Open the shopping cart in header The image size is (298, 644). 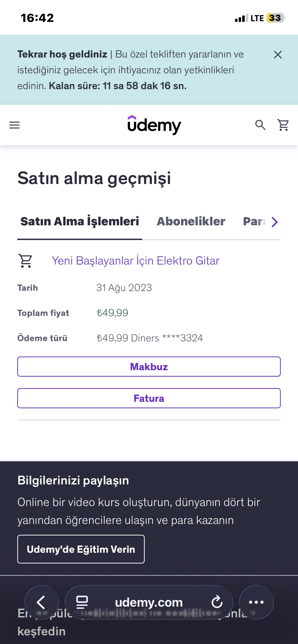click(283, 125)
